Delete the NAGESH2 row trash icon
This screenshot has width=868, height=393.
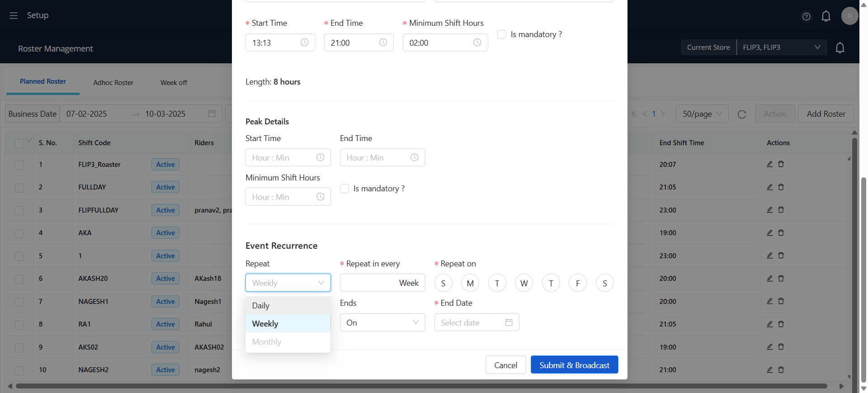point(781,369)
